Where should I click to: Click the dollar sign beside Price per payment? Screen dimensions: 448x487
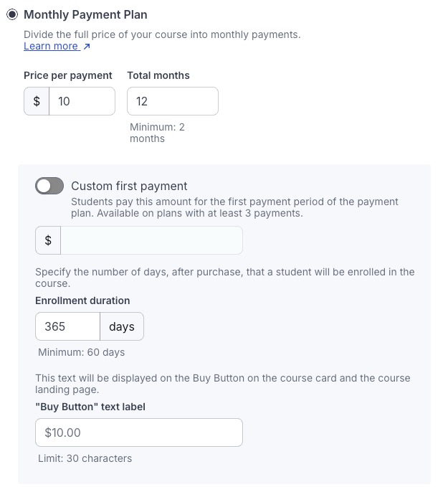37,101
